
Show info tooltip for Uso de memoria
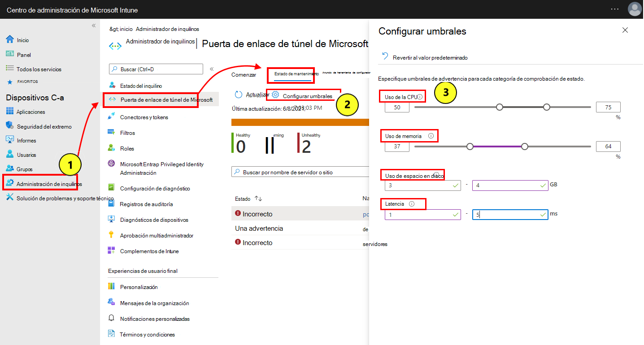coord(431,136)
